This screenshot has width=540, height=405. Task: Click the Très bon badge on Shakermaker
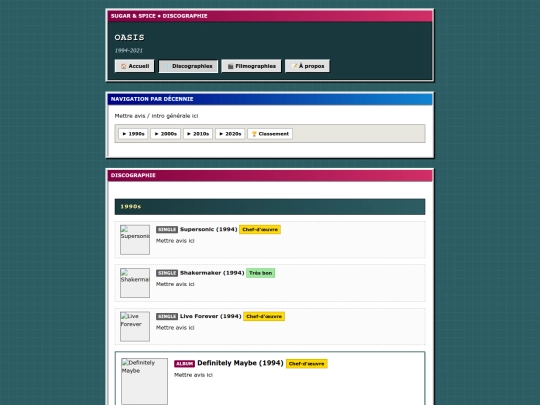pos(261,273)
